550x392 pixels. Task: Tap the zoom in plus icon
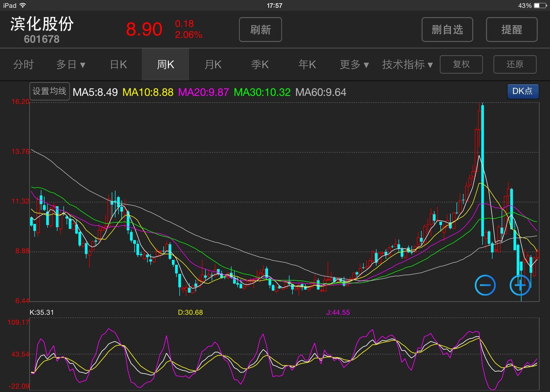click(x=520, y=285)
